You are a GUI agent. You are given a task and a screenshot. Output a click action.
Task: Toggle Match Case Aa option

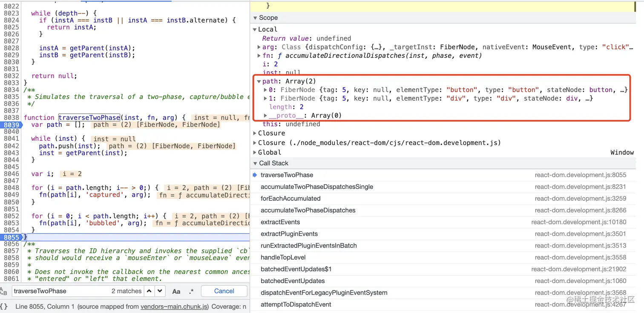click(176, 291)
